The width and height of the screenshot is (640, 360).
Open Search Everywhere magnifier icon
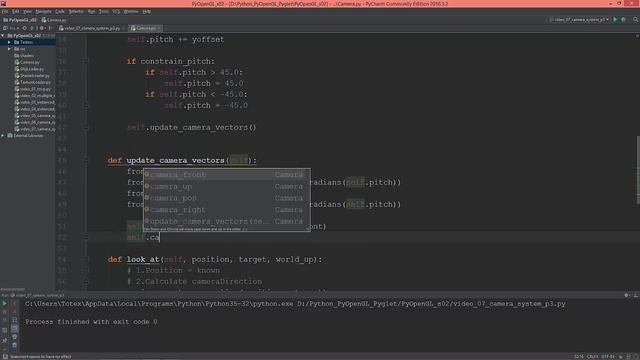[636, 20]
